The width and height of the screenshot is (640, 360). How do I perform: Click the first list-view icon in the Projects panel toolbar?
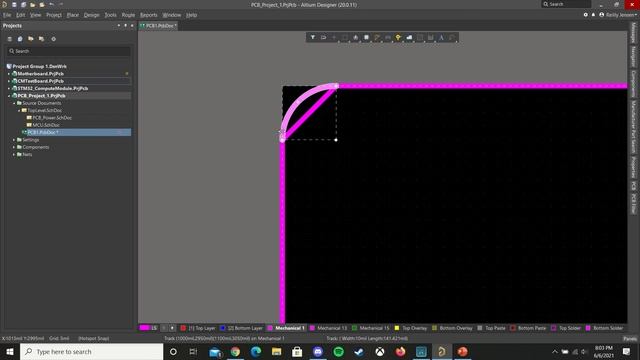coord(9,39)
